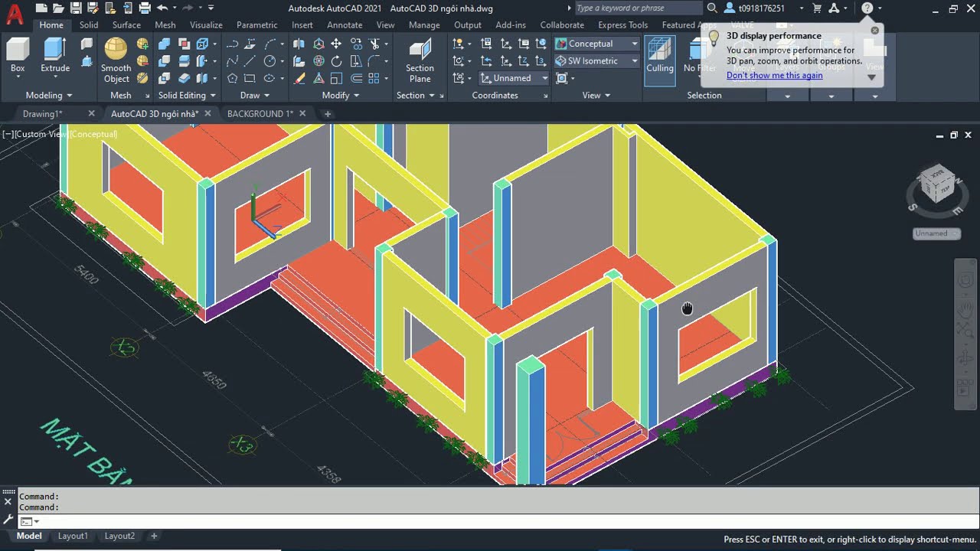The width and height of the screenshot is (980, 551).
Task: Switch to the Solid ribbon tab
Action: 89,25
